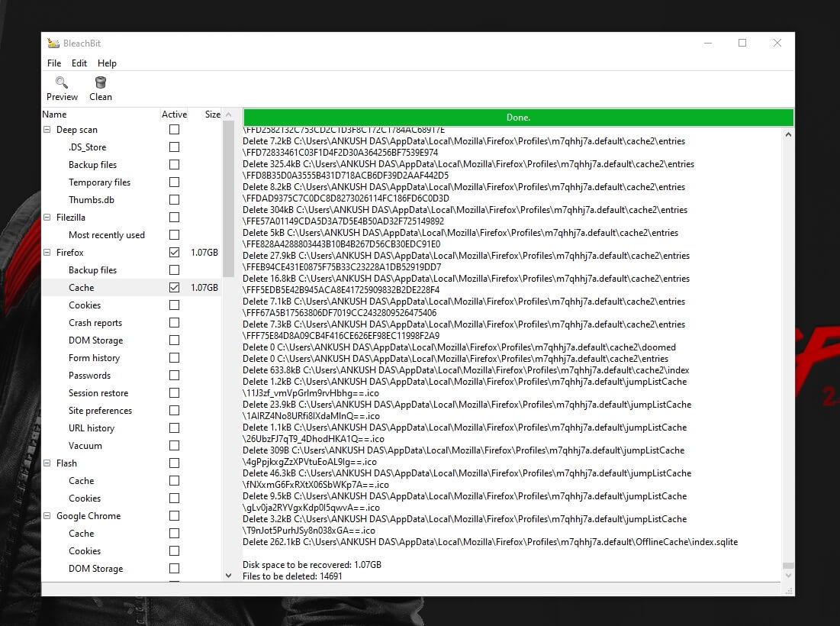Enable the Vacuum checkbox

174,445
